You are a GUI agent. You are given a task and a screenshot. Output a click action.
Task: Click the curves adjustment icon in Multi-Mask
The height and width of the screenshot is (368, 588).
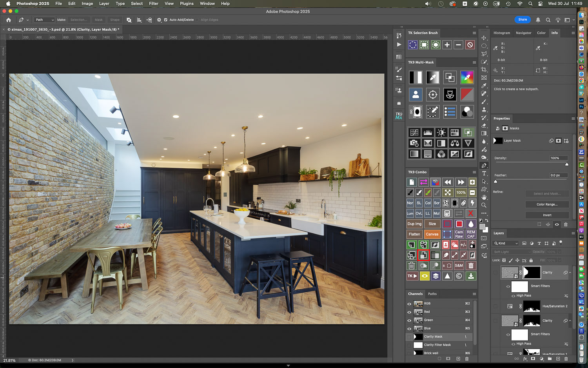click(x=414, y=133)
